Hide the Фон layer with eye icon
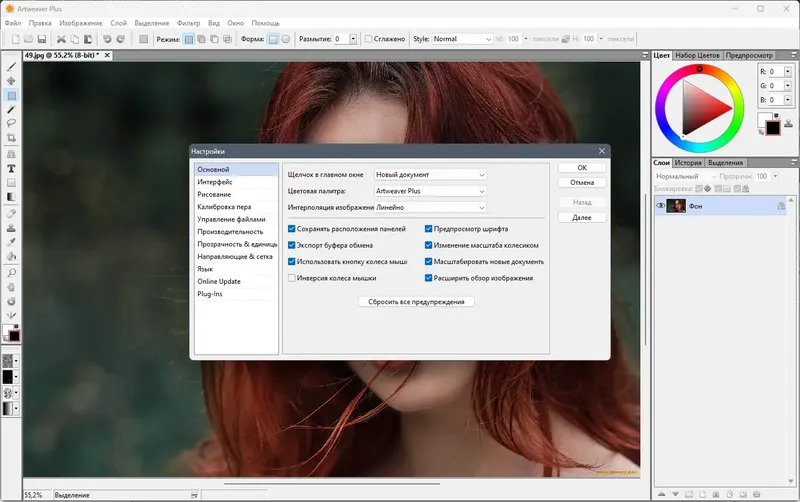The height and width of the screenshot is (502, 800). click(661, 205)
